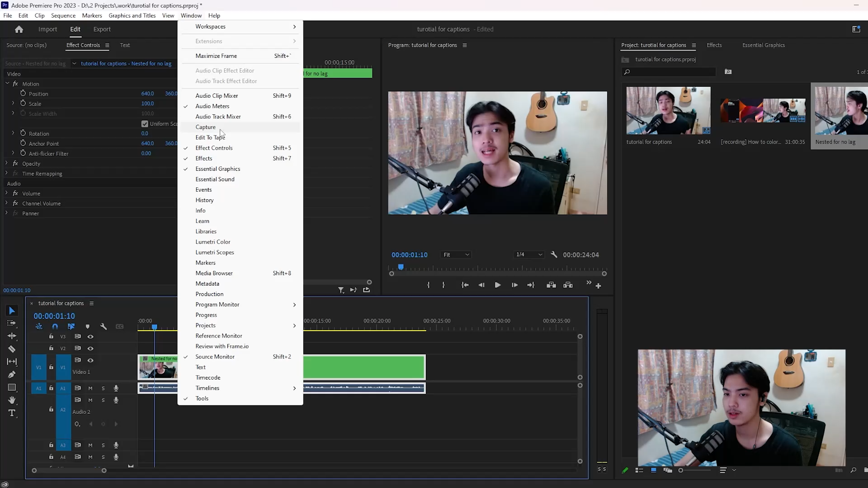This screenshot has width=868, height=488.
Task: Activate the Hand tool
Action: [x=12, y=400]
